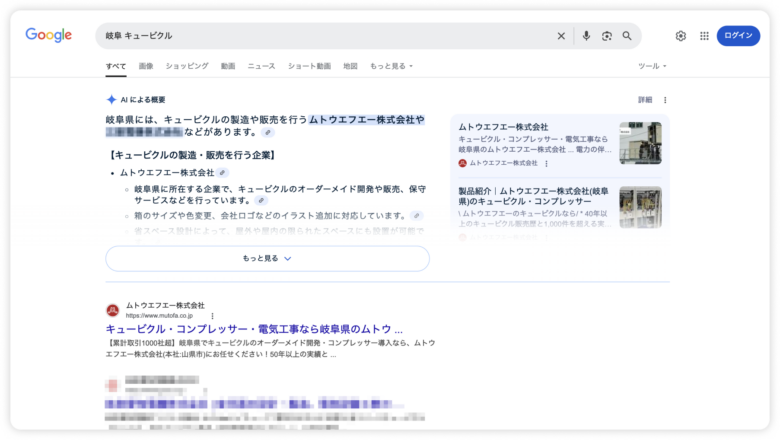
Task: Switch to the 地図 tab
Action: point(350,66)
